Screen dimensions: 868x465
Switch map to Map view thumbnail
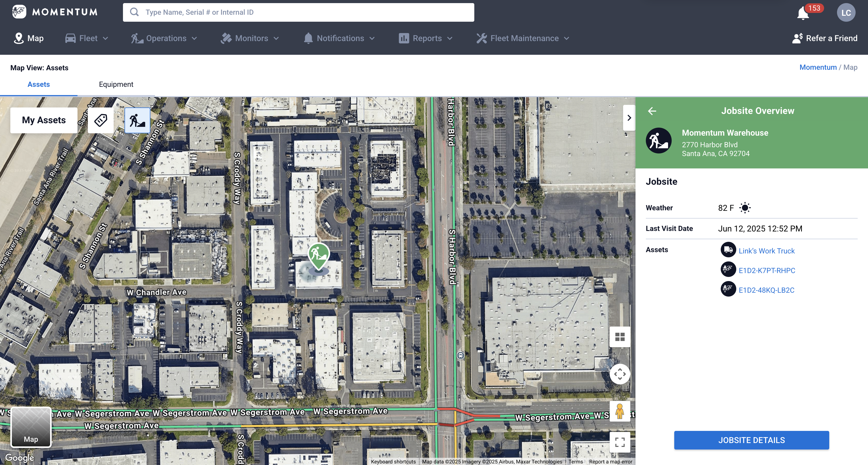[x=31, y=427]
